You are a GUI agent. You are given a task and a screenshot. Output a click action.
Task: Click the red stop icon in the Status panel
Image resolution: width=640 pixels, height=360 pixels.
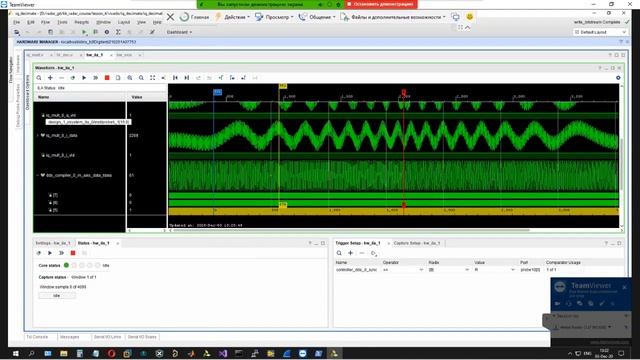(73, 253)
